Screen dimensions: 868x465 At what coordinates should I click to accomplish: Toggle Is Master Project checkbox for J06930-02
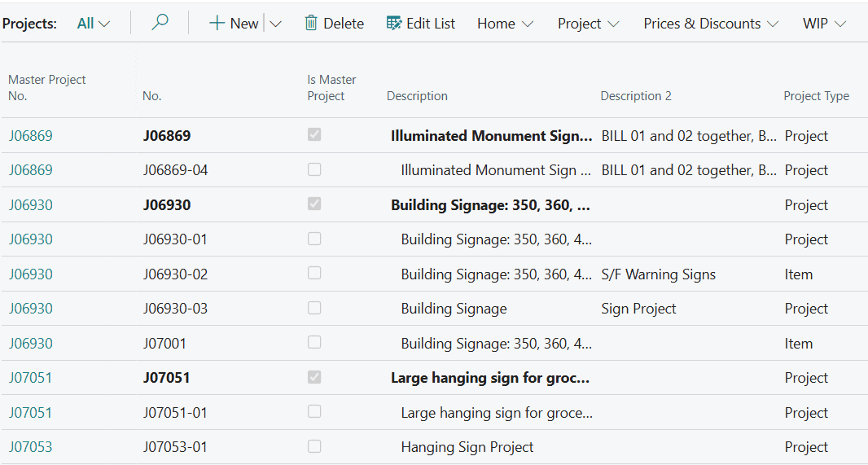coord(314,274)
